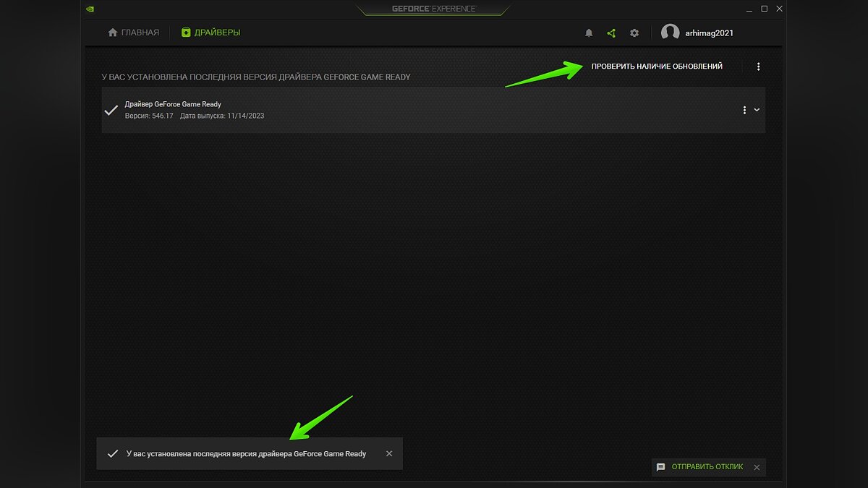Click the NVIDIA logo in the titlebar
868x488 pixels.
pos(90,9)
